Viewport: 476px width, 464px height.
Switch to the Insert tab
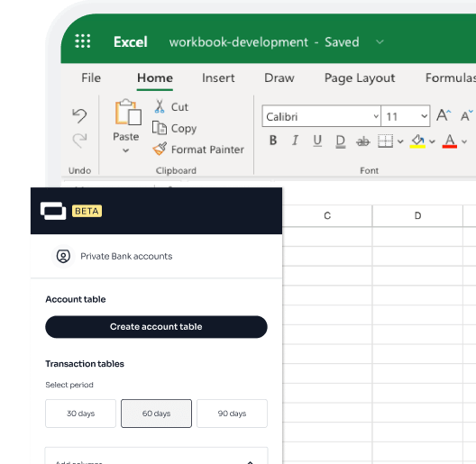point(218,78)
